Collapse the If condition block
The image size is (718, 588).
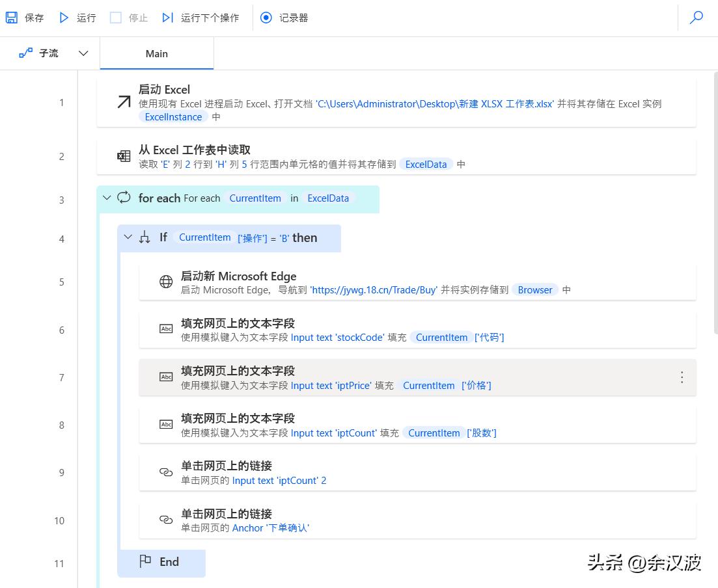(128, 237)
